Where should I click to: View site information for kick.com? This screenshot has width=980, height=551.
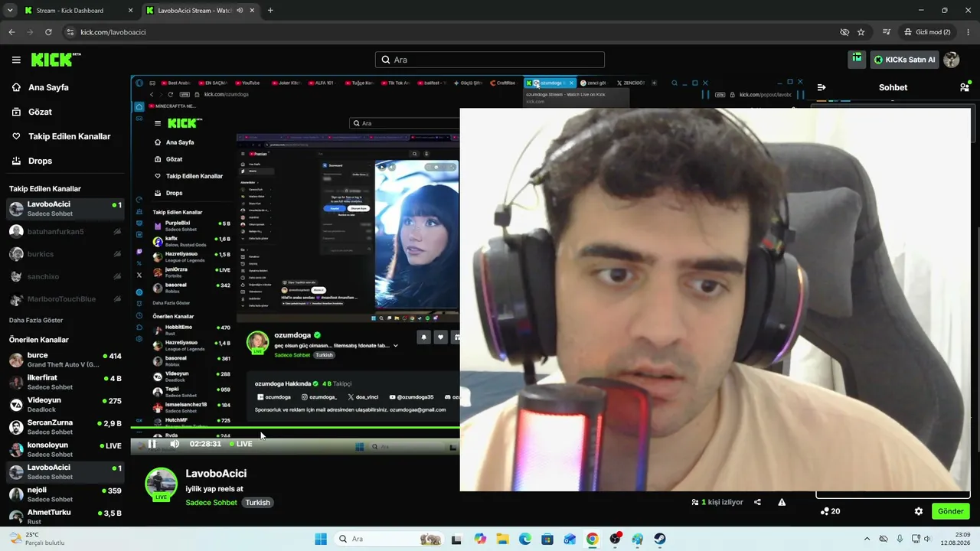(70, 32)
